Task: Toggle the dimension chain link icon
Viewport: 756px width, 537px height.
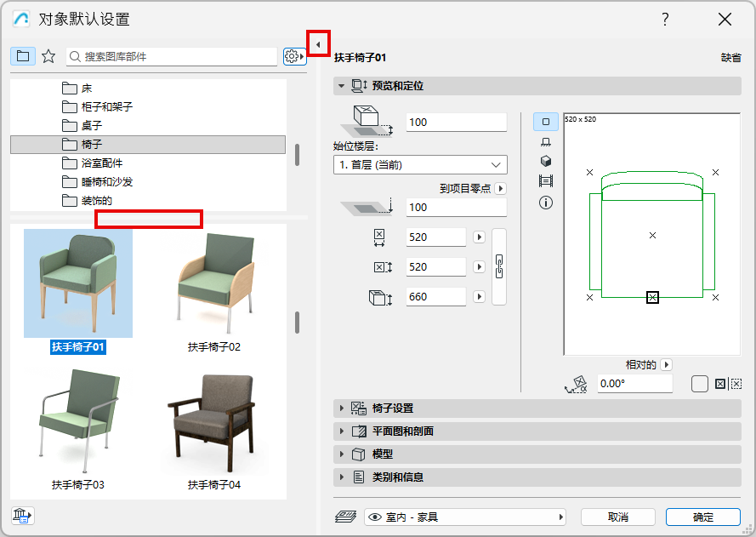Action: click(499, 267)
